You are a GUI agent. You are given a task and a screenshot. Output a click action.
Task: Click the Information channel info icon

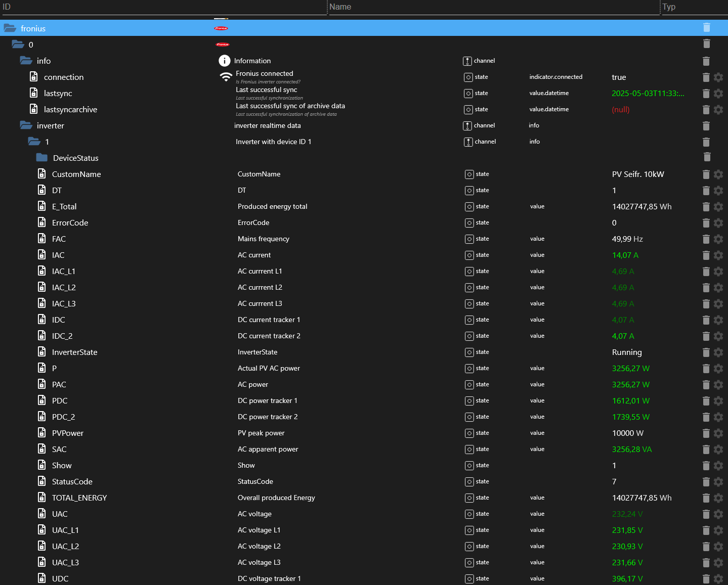tap(224, 61)
